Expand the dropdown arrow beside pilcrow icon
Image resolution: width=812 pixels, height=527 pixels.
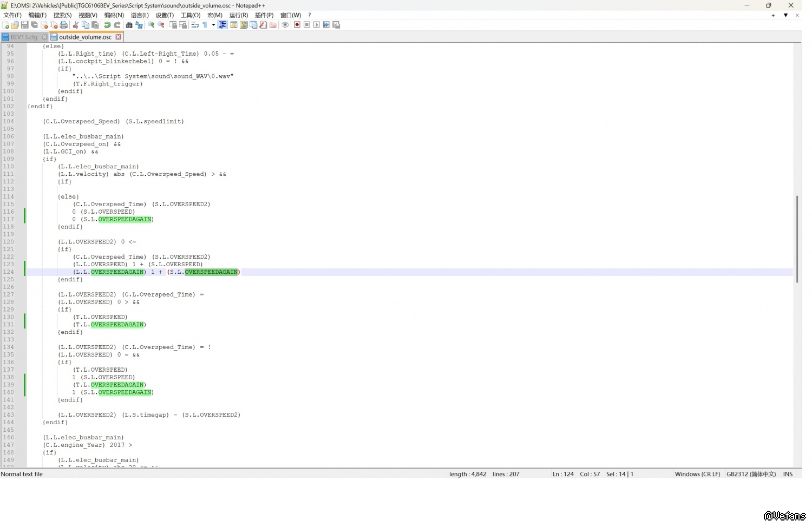pos(213,25)
